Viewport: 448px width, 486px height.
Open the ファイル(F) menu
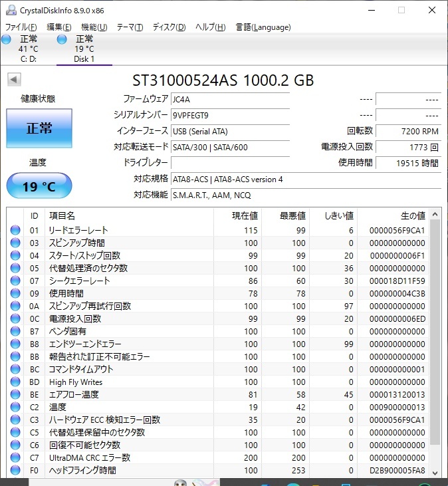pyautogui.click(x=21, y=27)
